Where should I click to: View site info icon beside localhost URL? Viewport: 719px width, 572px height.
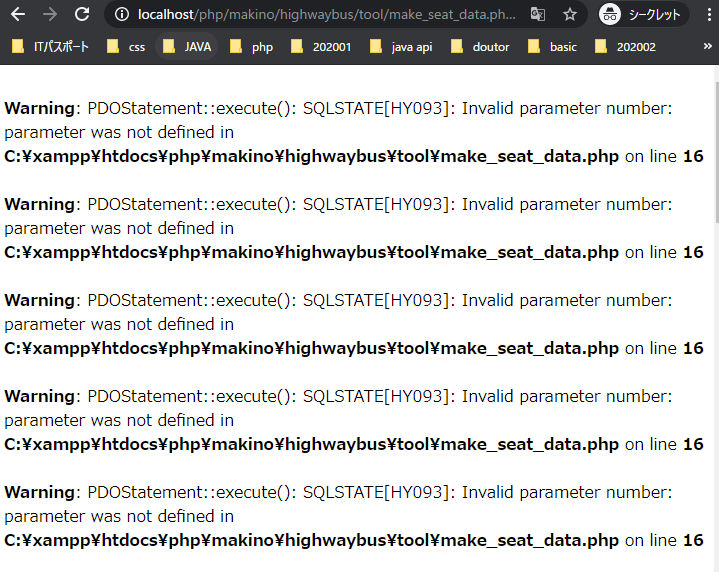coord(122,15)
